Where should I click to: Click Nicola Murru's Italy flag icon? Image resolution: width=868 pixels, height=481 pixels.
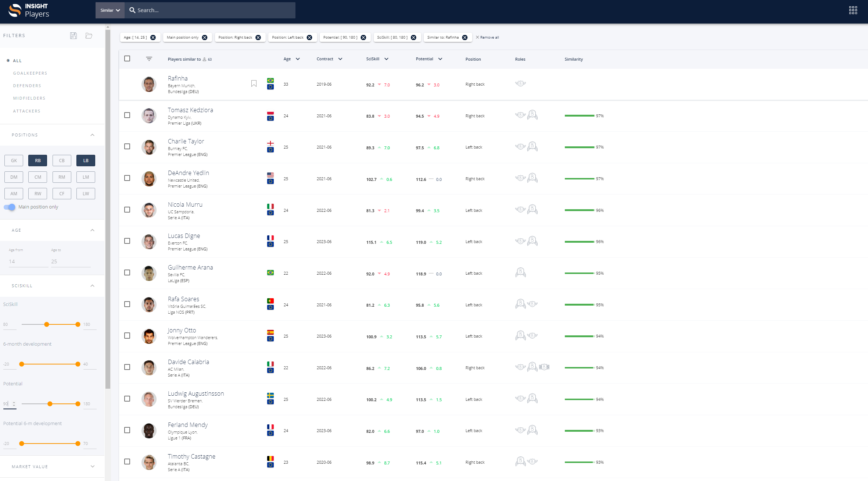point(270,207)
